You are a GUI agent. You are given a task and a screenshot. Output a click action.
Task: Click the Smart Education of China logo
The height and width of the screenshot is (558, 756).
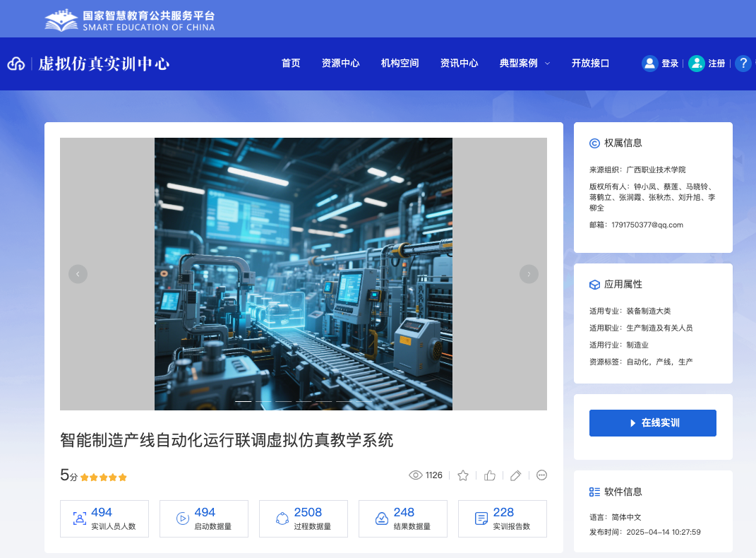pyautogui.click(x=131, y=20)
